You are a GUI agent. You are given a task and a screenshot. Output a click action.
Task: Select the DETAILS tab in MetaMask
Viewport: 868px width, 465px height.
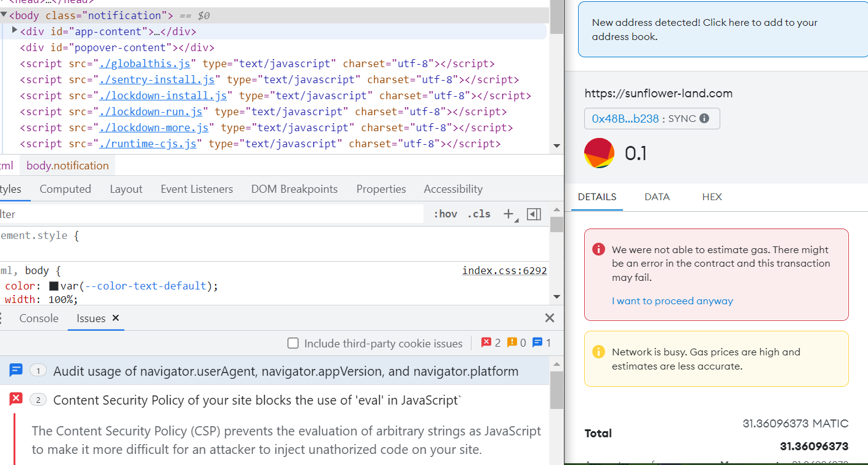[x=597, y=197]
